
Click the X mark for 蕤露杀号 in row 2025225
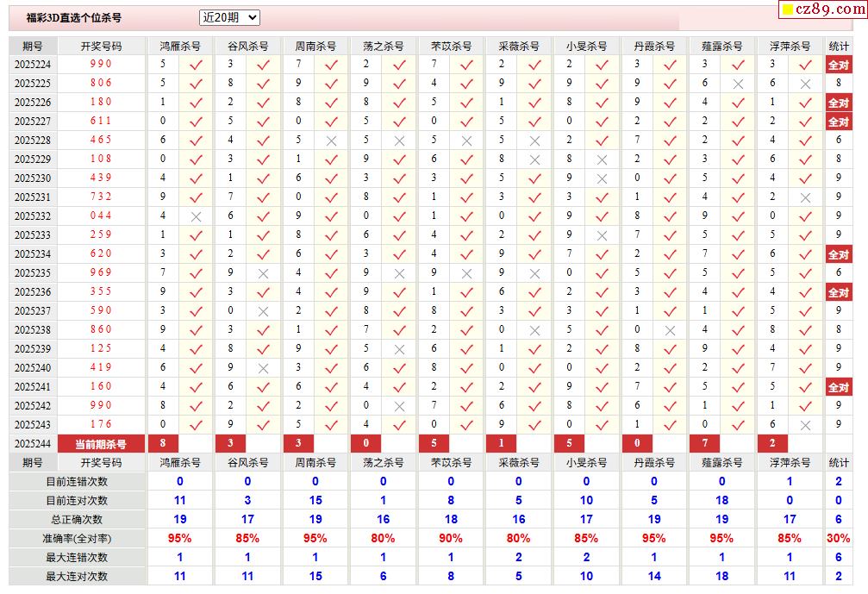pos(738,84)
